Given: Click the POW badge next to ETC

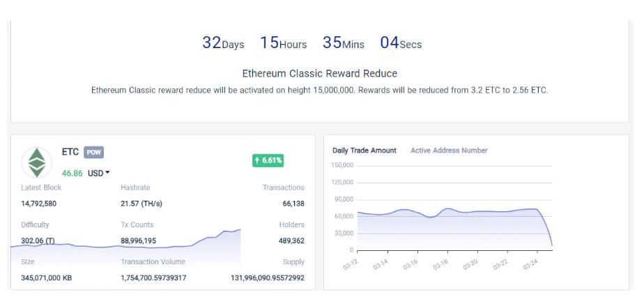Looking at the screenshot, I should (93, 153).
